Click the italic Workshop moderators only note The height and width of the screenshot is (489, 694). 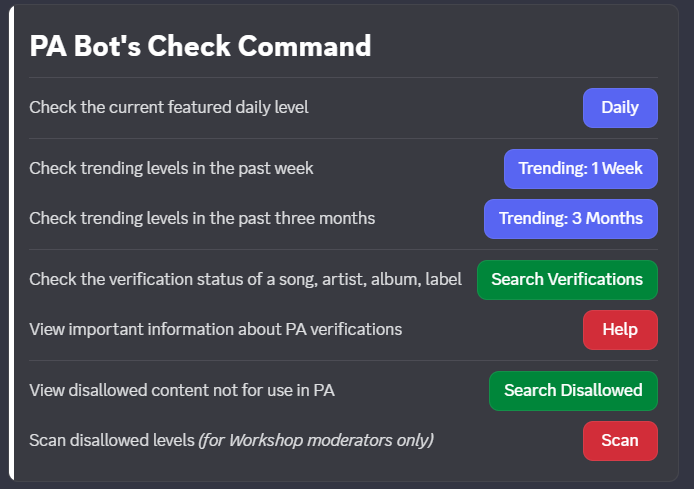click(x=316, y=440)
